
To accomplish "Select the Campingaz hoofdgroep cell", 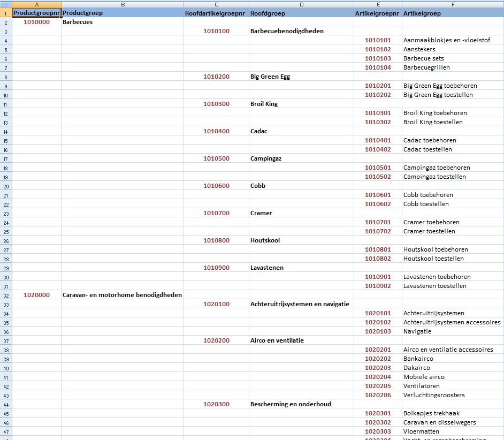I will click(302, 158).
